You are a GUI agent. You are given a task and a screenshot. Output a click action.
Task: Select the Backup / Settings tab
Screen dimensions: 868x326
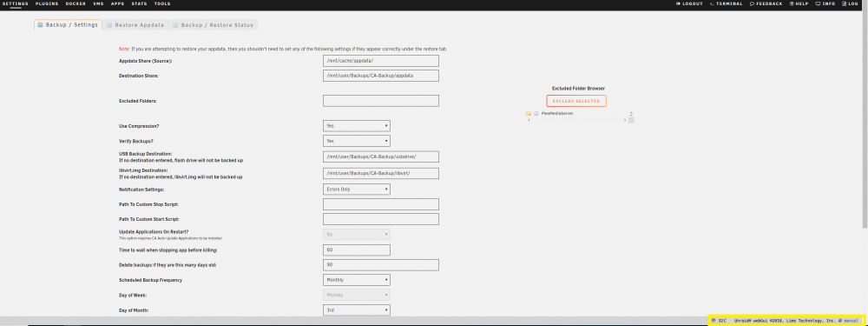point(68,25)
